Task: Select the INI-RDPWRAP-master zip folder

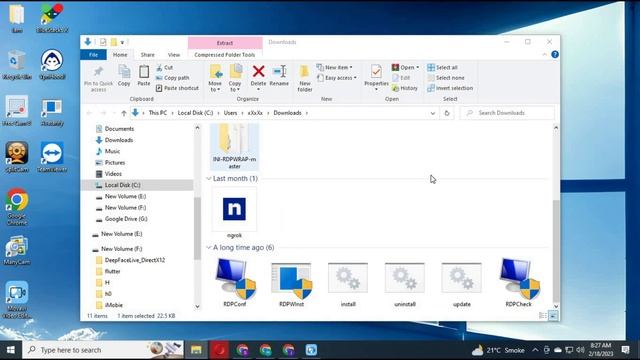Action: click(x=235, y=147)
